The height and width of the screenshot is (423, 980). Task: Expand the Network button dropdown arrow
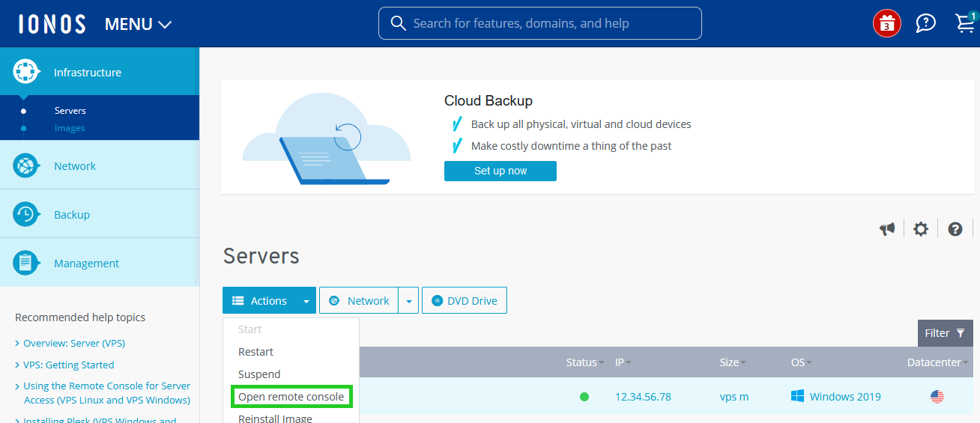click(x=408, y=301)
